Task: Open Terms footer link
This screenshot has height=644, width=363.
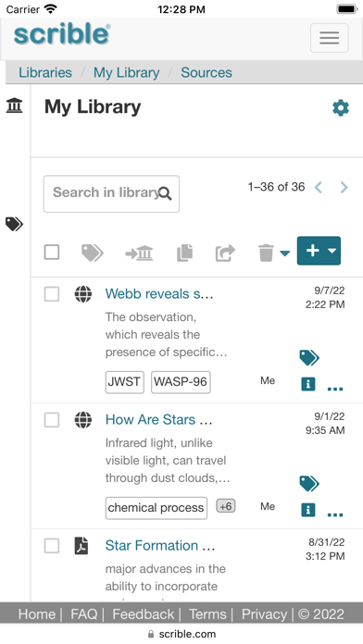Action: tap(207, 614)
